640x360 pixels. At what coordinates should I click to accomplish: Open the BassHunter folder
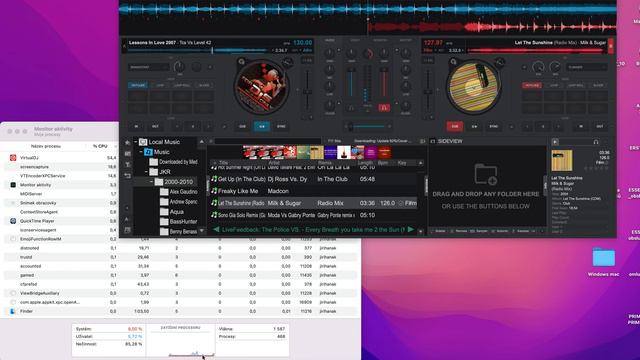click(x=179, y=222)
